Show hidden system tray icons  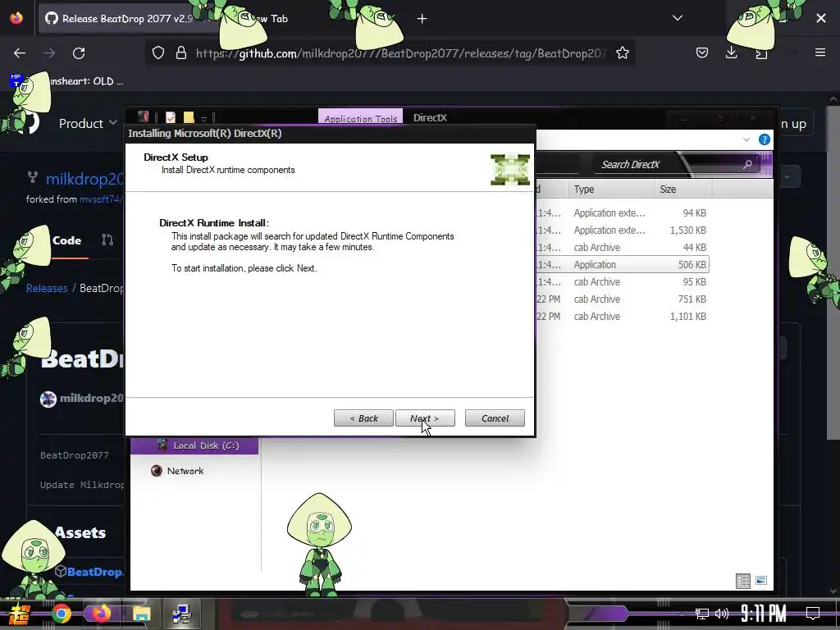(x=681, y=614)
